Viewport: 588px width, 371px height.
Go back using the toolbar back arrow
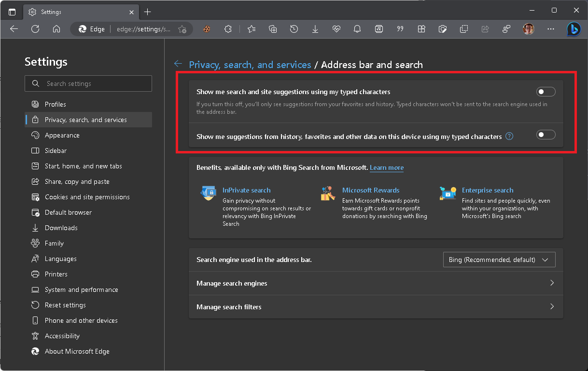coord(14,29)
